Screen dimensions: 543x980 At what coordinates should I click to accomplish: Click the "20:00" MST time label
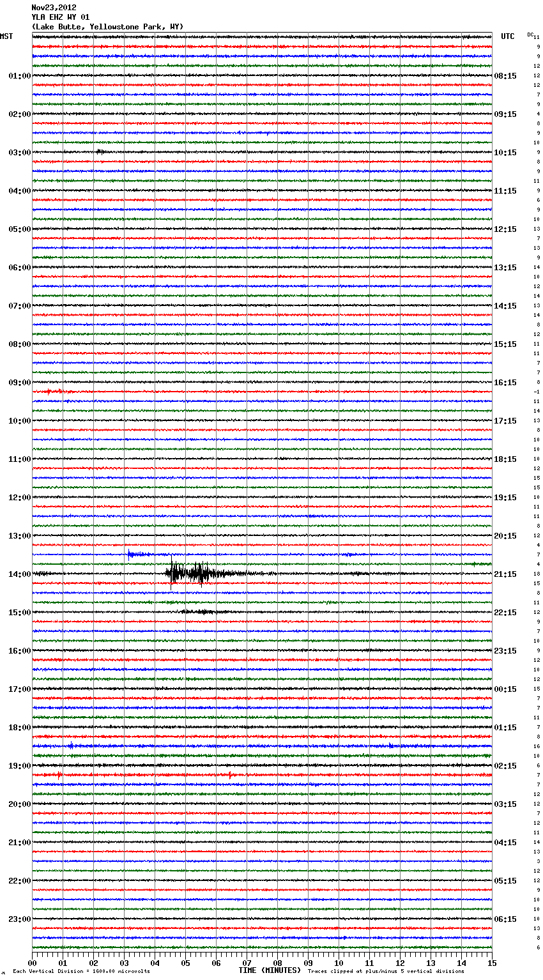tap(19, 804)
